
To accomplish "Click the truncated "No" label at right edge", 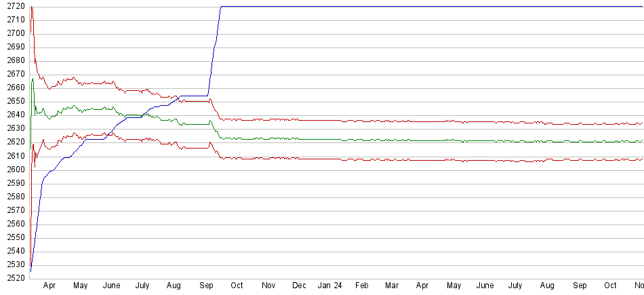I will (x=638, y=286).
